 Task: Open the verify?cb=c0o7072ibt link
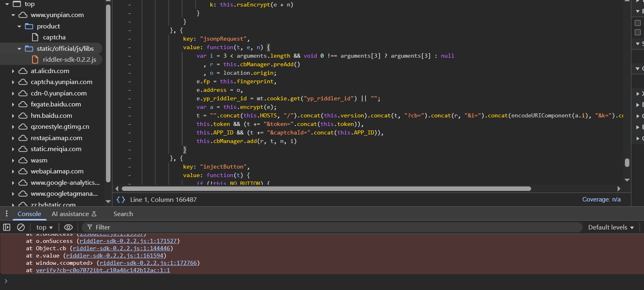103,270
